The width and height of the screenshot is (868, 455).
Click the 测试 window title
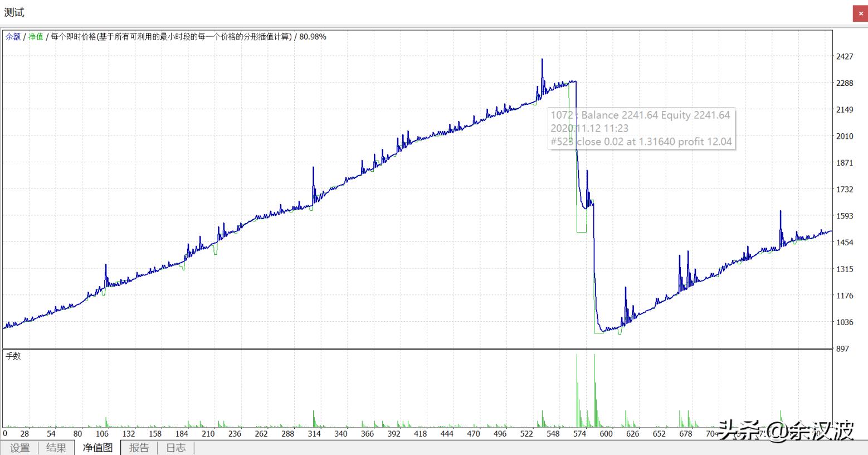(x=14, y=12)
